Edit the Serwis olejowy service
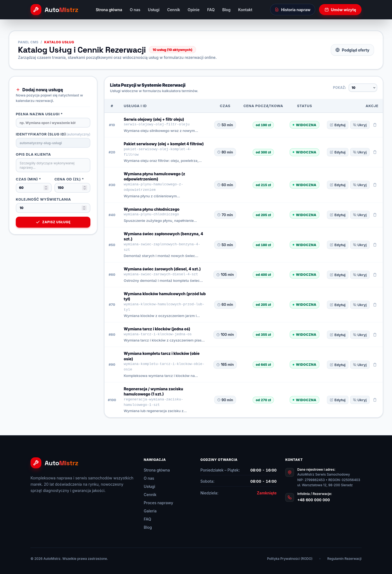Image resolution: width=392 pixels, height=574 pixels. 338,125
